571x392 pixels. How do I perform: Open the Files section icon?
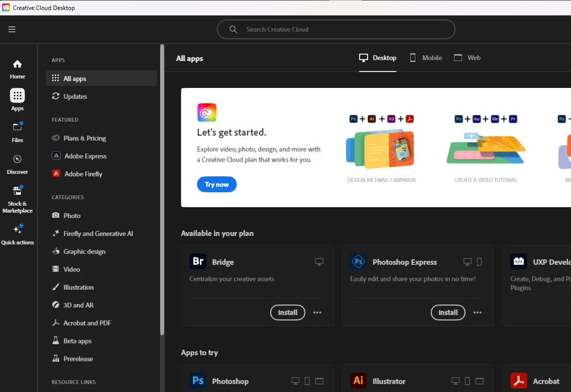(x=17, y=127)
